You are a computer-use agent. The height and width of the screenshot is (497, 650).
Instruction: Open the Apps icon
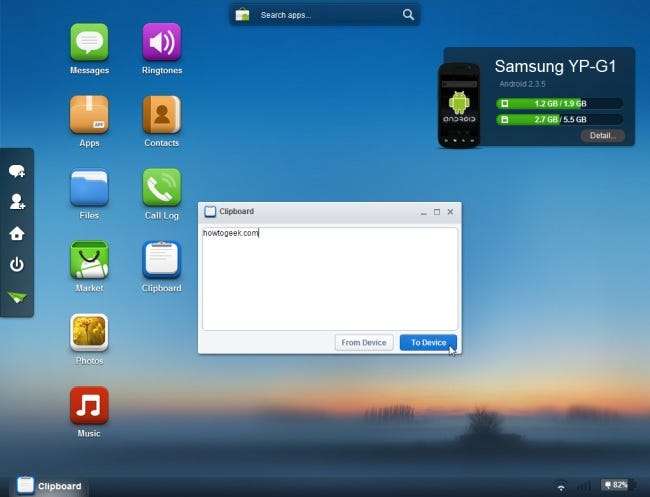click(x=89, y=115)
